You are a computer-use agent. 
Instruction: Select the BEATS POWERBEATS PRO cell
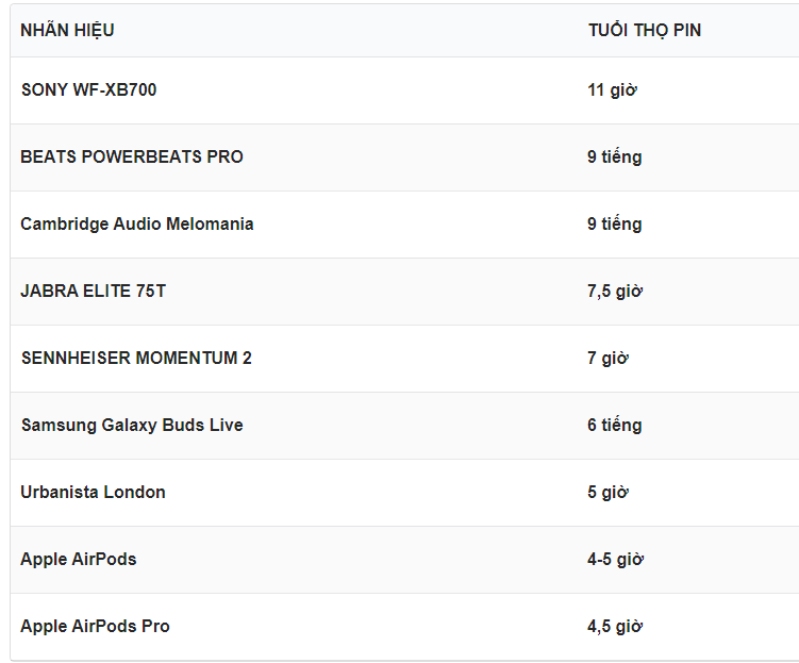[x=132, y=157]
